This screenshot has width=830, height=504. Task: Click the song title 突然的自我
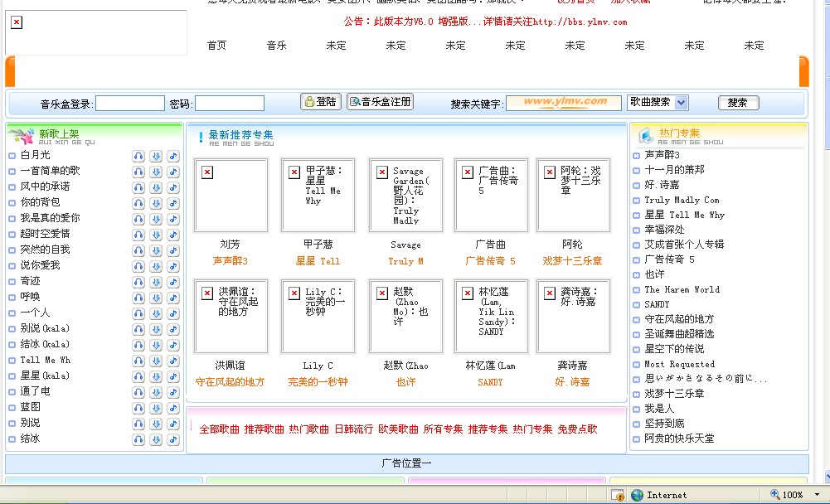[x=45, y=250]
